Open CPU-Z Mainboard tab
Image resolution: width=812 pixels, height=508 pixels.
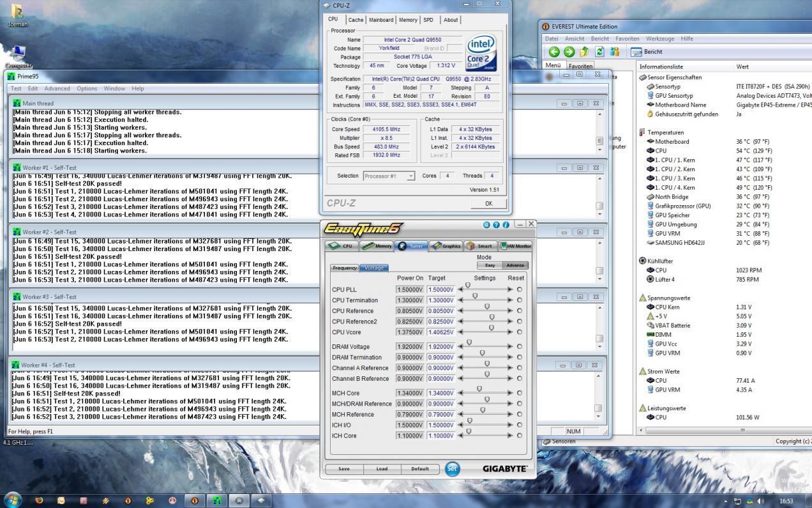381,20
